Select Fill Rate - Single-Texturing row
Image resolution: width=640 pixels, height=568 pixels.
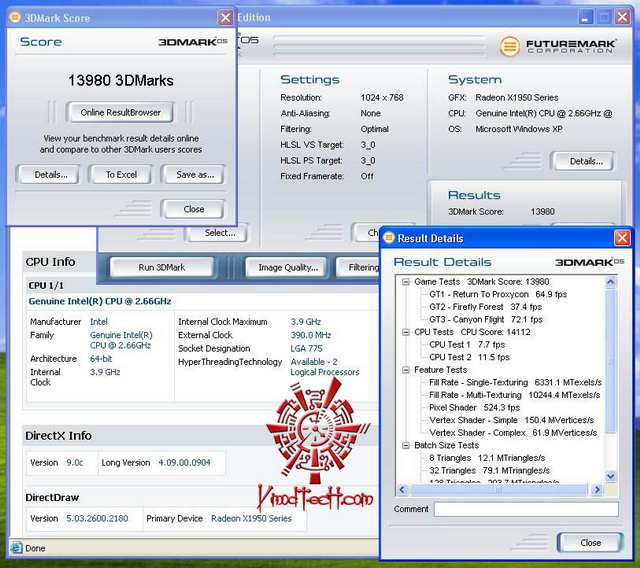point(515,383)
